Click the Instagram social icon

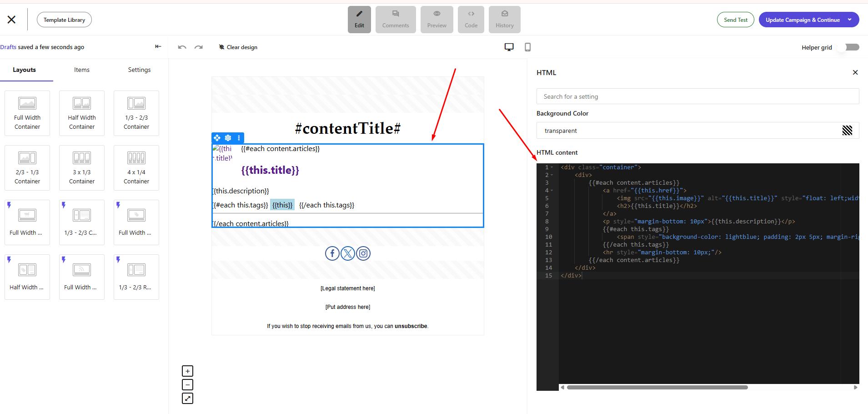[363, 253]
